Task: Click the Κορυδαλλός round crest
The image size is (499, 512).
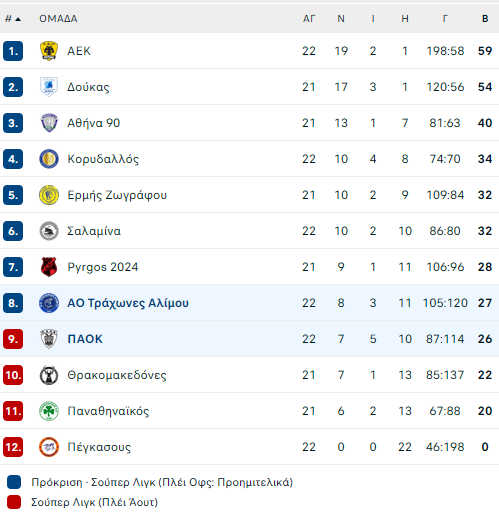Action: pyautogui.click(x=49, y=159)
